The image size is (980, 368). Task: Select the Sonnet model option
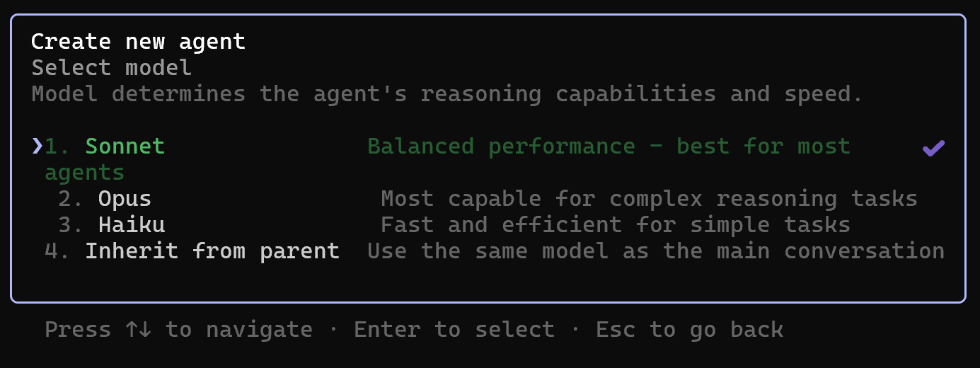coord(125,146)
